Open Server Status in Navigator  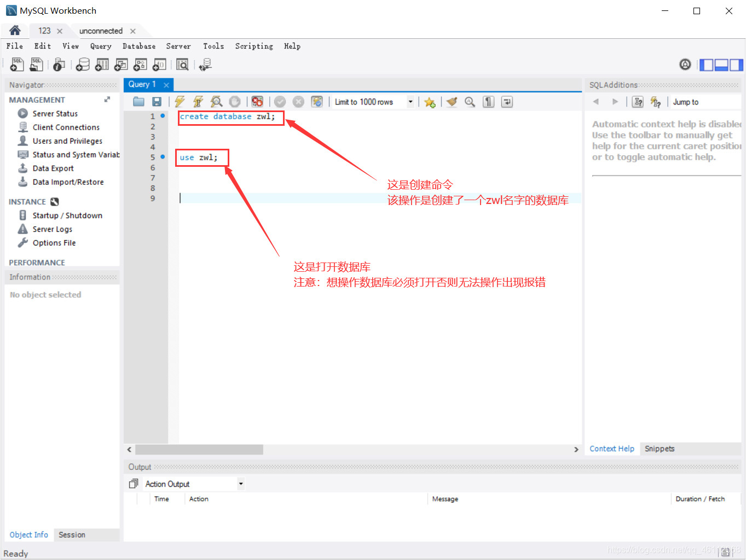point(55,114)
